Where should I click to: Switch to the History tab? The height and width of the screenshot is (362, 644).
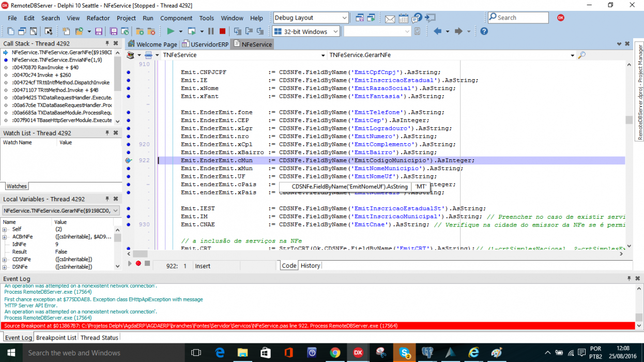[310, 265]
